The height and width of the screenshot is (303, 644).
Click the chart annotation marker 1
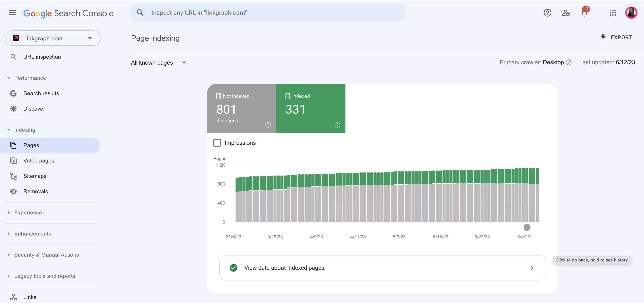pos(527,227)
